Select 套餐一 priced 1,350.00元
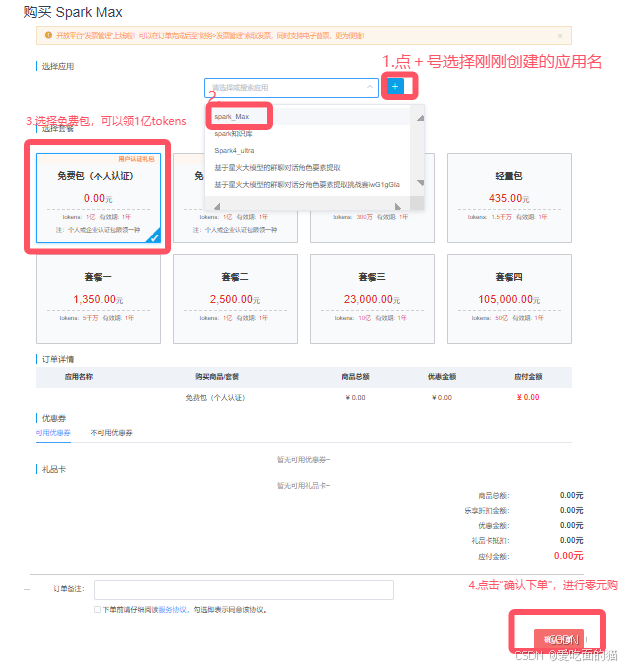 pyautogui.click(x=98, y=299)
